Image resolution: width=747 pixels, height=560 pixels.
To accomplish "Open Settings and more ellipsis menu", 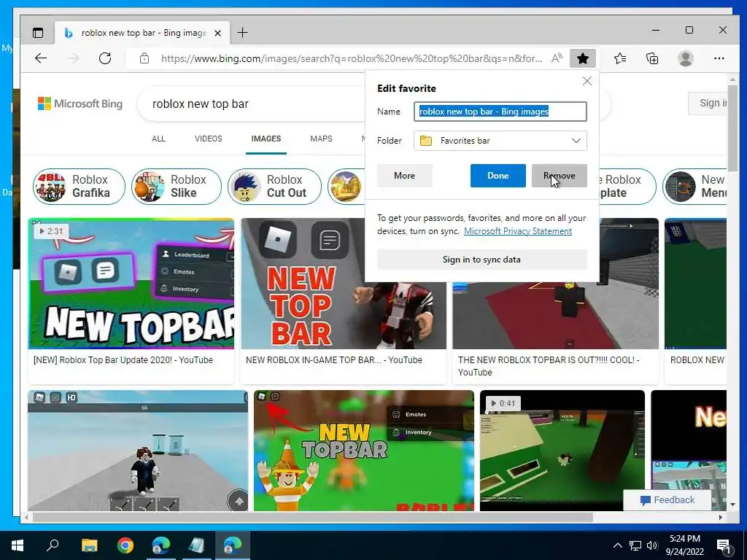I will coord(719,58).
